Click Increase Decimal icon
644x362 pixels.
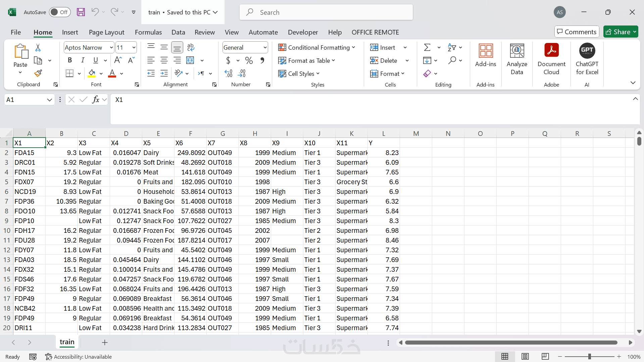point(229,73)
